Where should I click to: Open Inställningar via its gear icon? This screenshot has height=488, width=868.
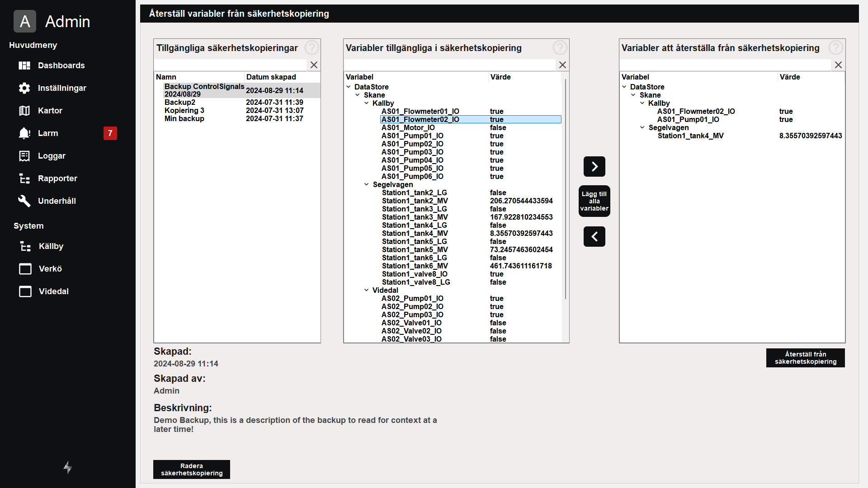pos(24,88)
